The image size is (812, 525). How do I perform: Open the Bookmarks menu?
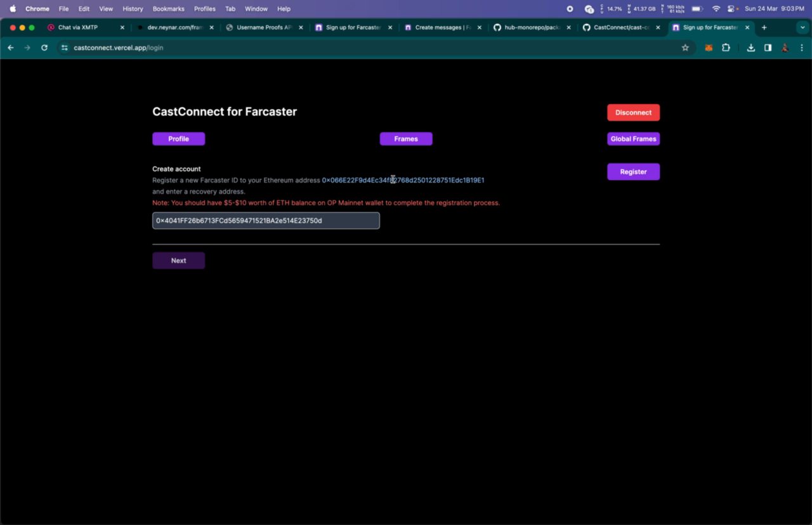(168, 9)
